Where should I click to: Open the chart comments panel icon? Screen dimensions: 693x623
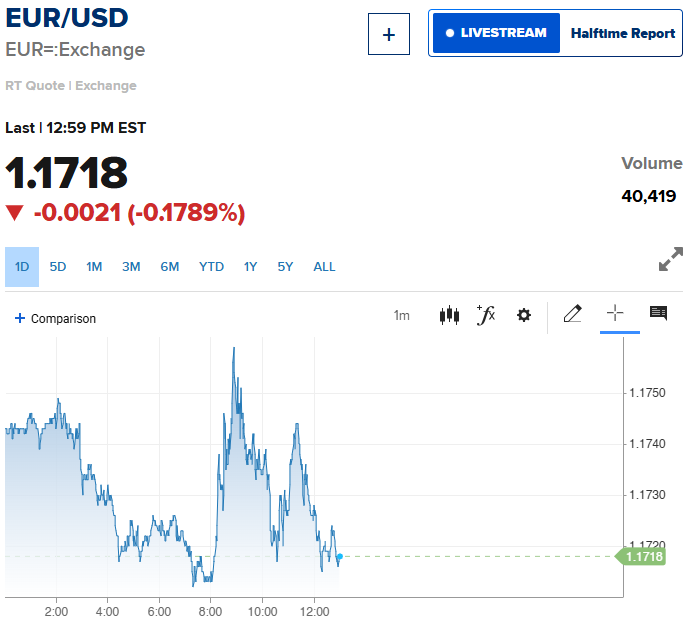tap(658, 314)
